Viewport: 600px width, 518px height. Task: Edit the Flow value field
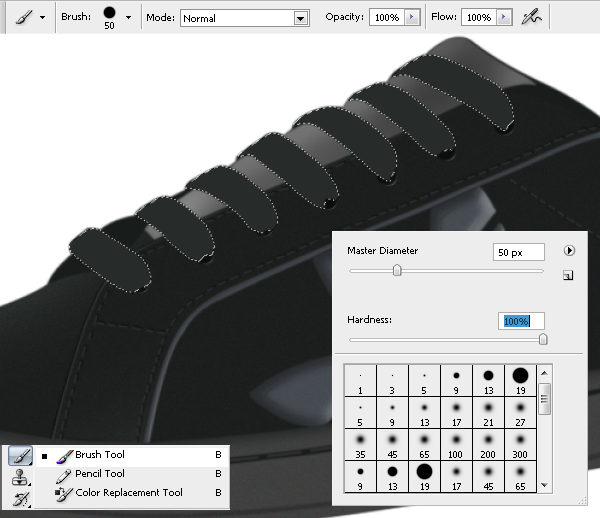[x=479, y=17]
